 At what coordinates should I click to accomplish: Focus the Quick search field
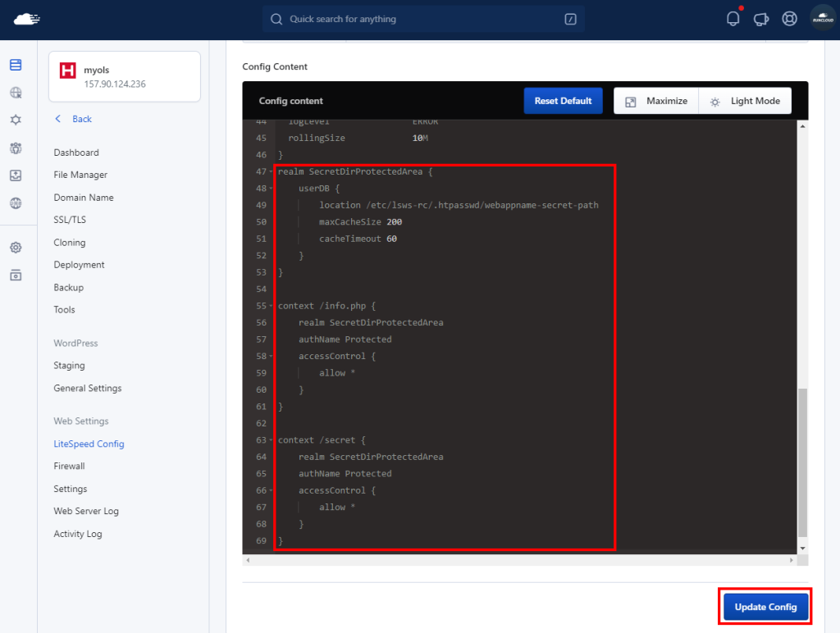coord(423,20)
